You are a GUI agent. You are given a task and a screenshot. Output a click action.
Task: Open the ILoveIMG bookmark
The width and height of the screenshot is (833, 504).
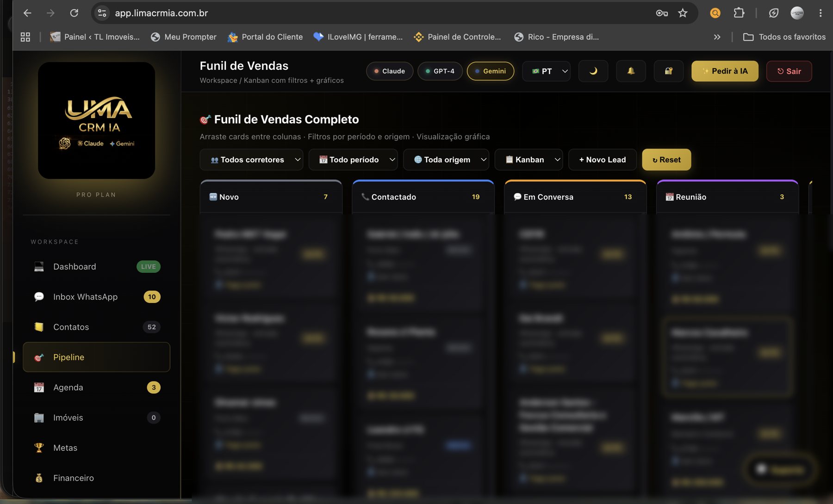(358, 37)
